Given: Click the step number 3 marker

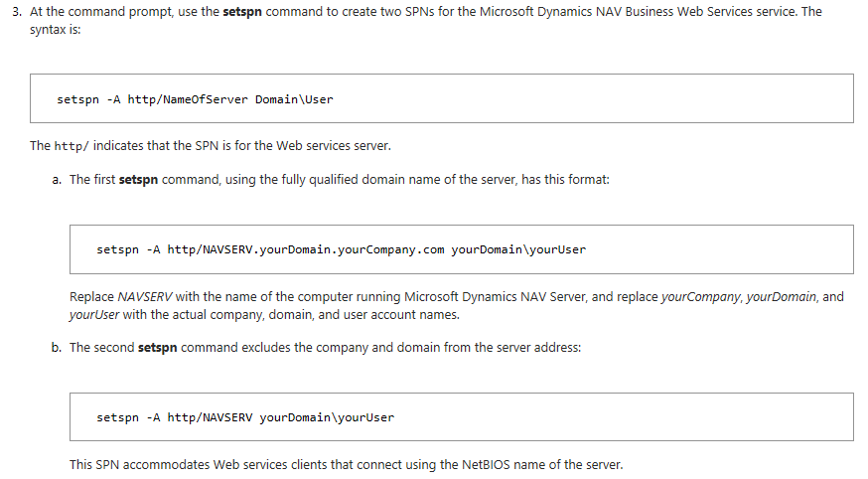Looking at the screenshot, I should [x=16, y=12].
